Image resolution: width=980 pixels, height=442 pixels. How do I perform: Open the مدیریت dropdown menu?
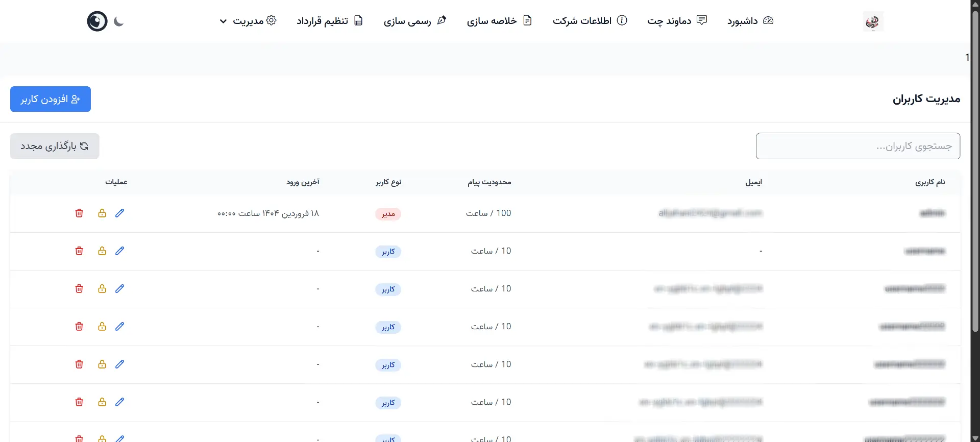coord(248,21)
